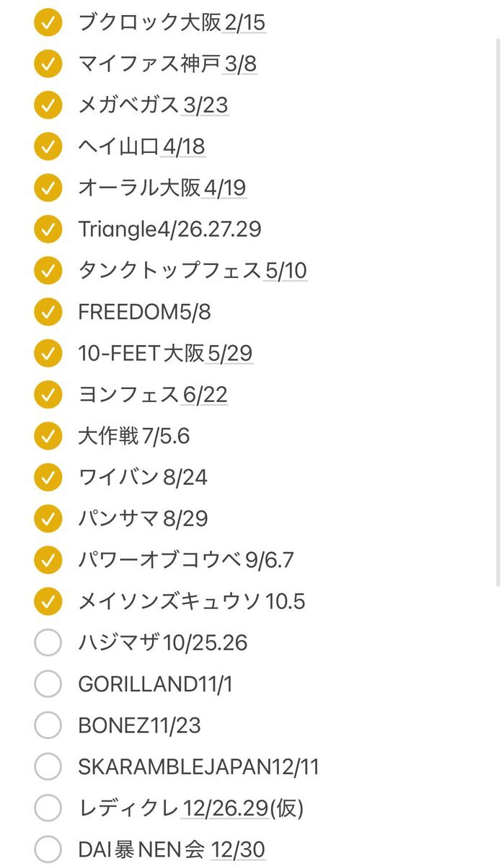Uncheck the マイファス神戸 3/8 checkbox
Screen dimensions: 504x866
coord(48,64)
